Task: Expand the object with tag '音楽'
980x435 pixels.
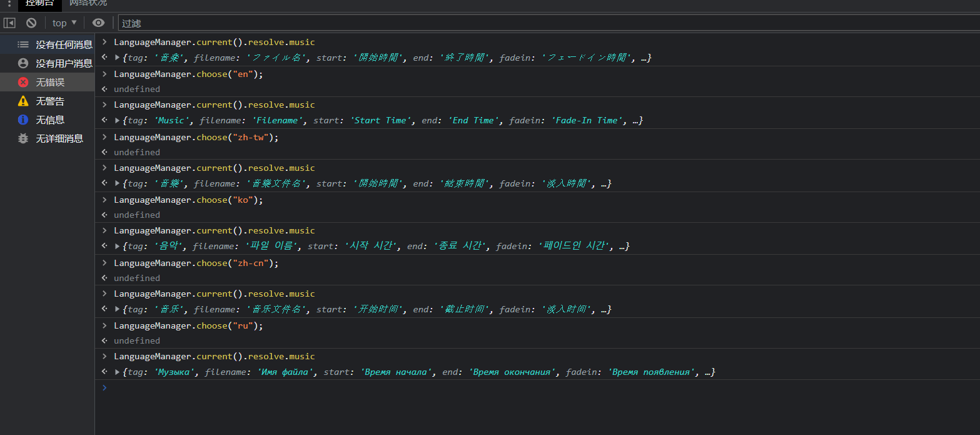Action: [x=117, y=58]
